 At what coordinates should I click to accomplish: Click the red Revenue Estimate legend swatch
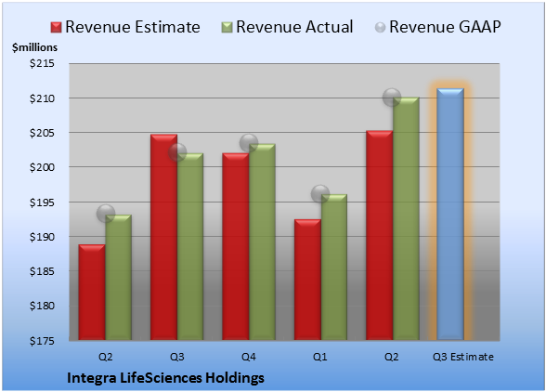(56, 28)
